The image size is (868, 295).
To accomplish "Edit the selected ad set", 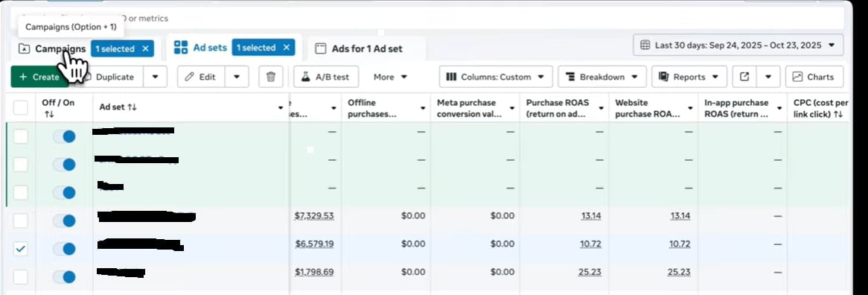I will 201,77.
